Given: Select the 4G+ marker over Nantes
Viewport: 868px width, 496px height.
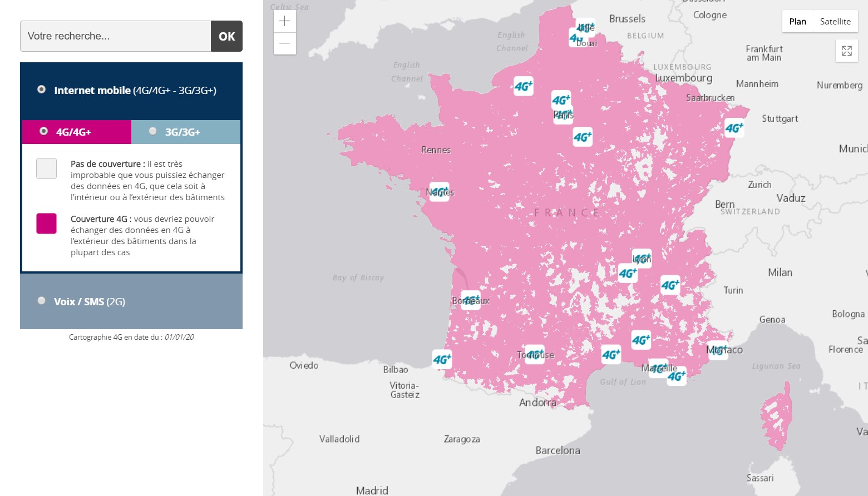Looking at the screenshot, I should pyautogui.click(x=440, y=192).
